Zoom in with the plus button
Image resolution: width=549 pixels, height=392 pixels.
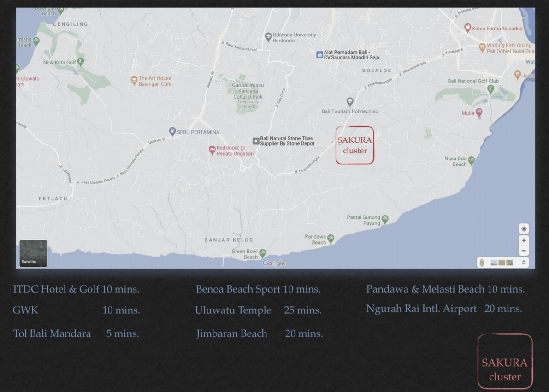point(524,240)
